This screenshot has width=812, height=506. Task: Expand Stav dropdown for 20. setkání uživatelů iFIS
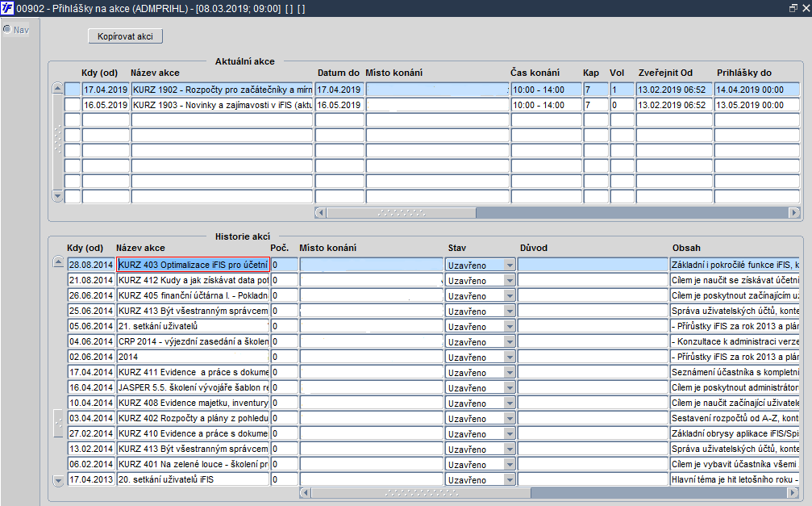point(510,480)
